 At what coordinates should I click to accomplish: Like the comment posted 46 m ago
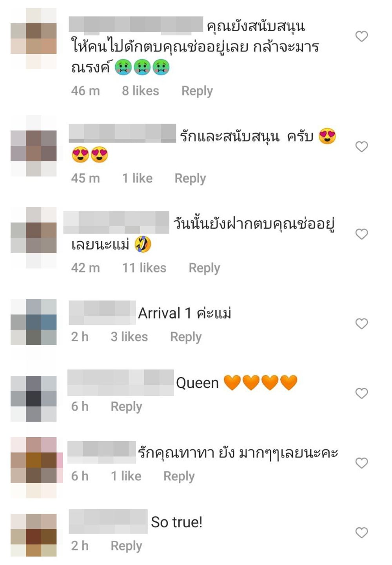361,36
